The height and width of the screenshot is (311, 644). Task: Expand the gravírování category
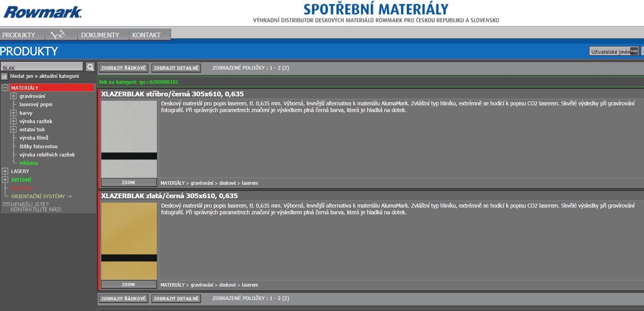tap(13, 96)
